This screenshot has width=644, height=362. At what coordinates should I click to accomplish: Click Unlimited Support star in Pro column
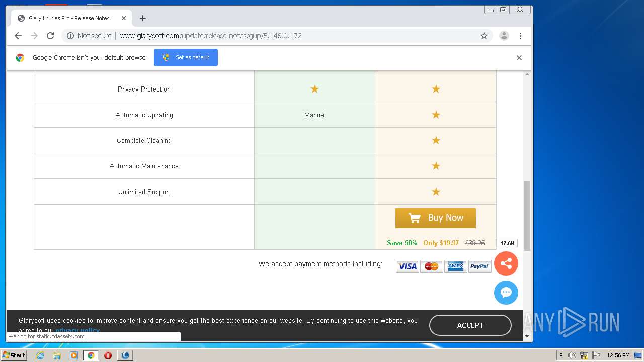coord(436,192)
